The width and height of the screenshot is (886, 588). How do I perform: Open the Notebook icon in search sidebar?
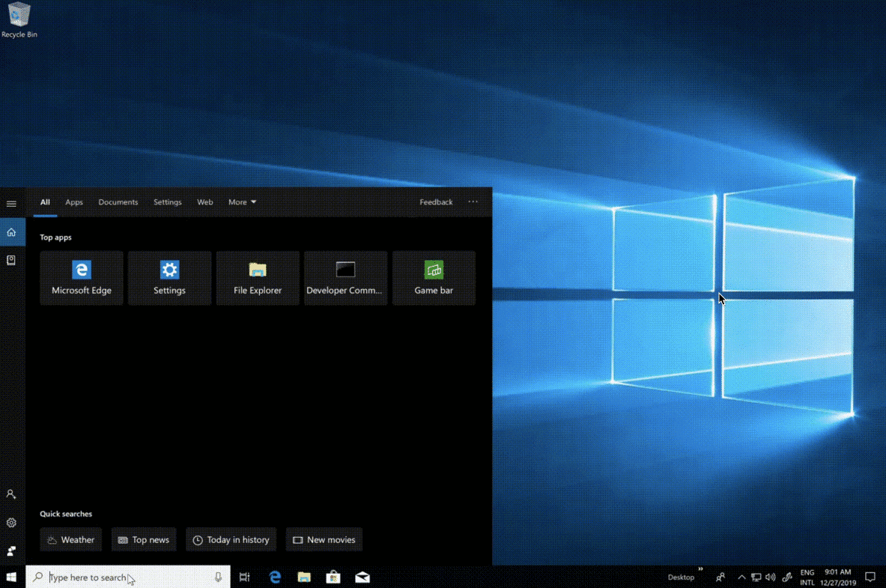(11, 260)
